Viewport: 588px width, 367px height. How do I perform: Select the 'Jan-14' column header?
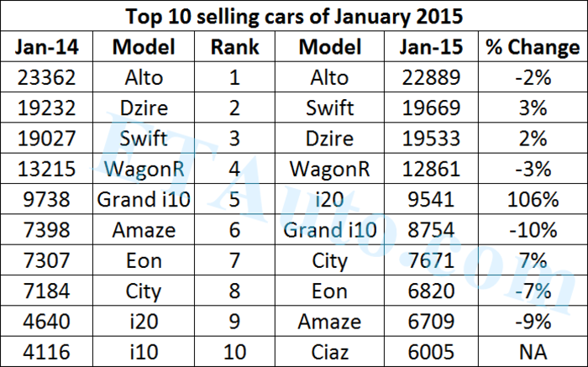coord(48,47)
